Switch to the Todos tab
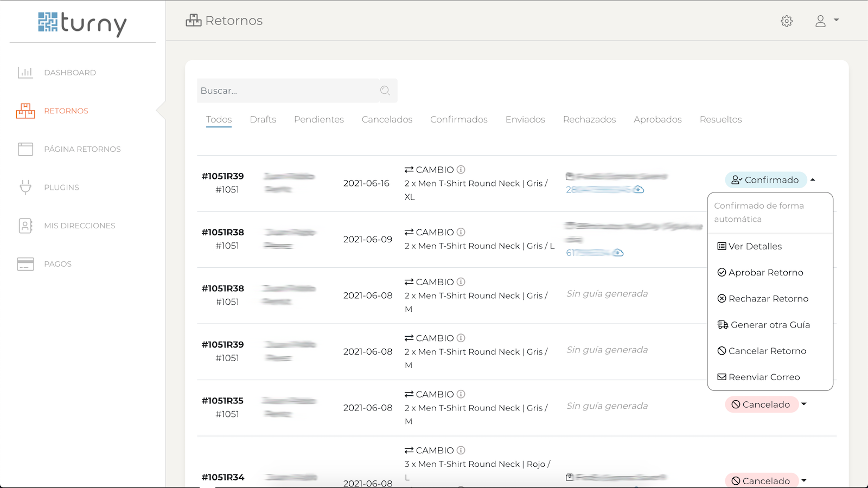The height and width of the screenshot is (488, 868). 219,119
